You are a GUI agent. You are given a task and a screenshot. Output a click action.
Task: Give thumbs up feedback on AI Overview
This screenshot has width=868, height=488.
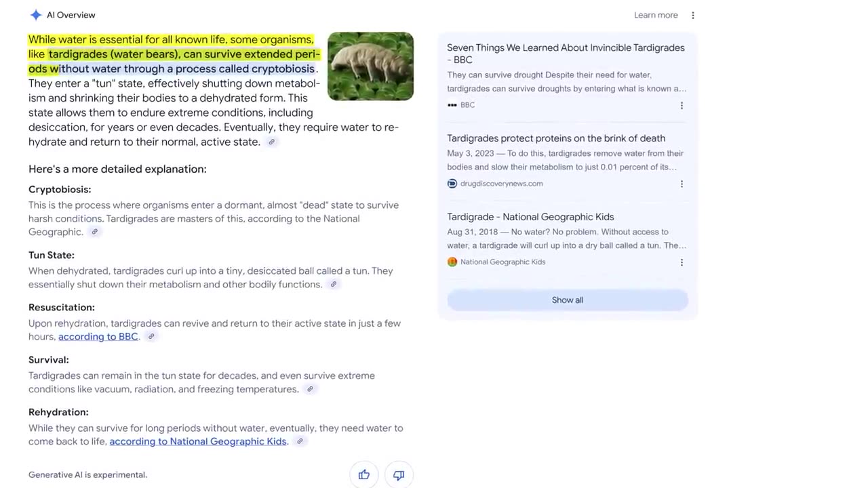click(x=364, y=474)
